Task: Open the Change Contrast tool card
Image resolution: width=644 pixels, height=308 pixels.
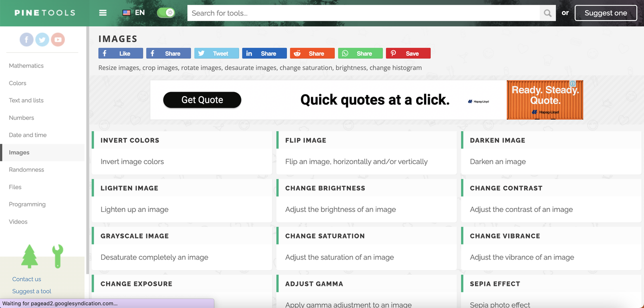Action: [551, 201]
